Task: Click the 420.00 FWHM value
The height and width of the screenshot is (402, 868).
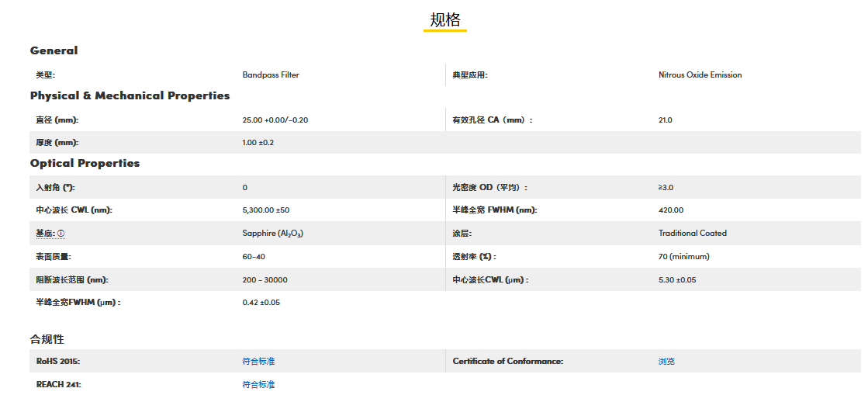Action: pyautogui.click(x=671, y=210)
